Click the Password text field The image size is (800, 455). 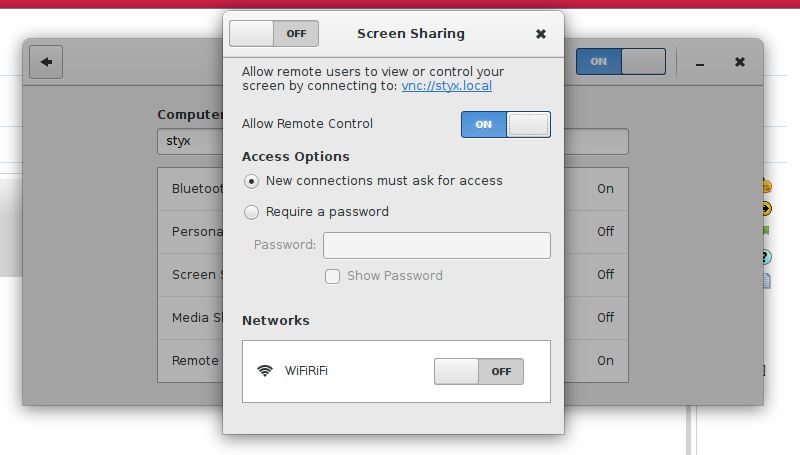coord(436,245)
